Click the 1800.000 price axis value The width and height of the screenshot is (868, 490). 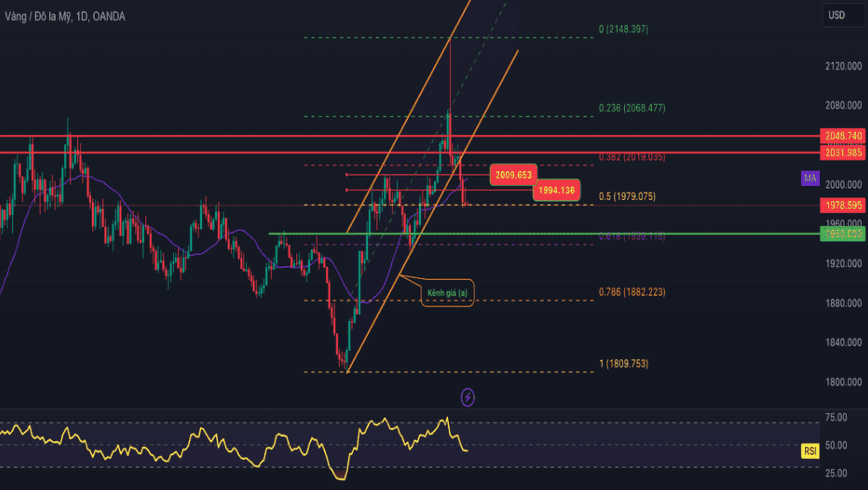[x=843, y=382]
